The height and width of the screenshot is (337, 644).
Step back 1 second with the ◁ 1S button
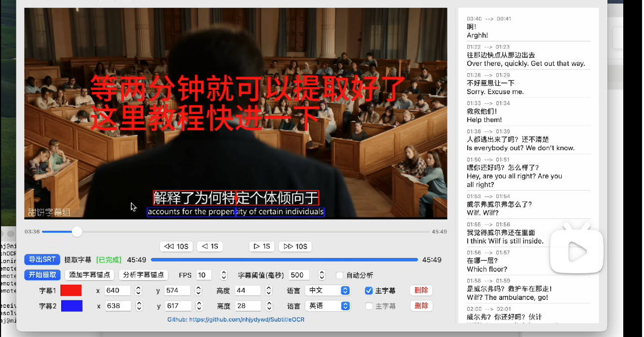point(210,246)
